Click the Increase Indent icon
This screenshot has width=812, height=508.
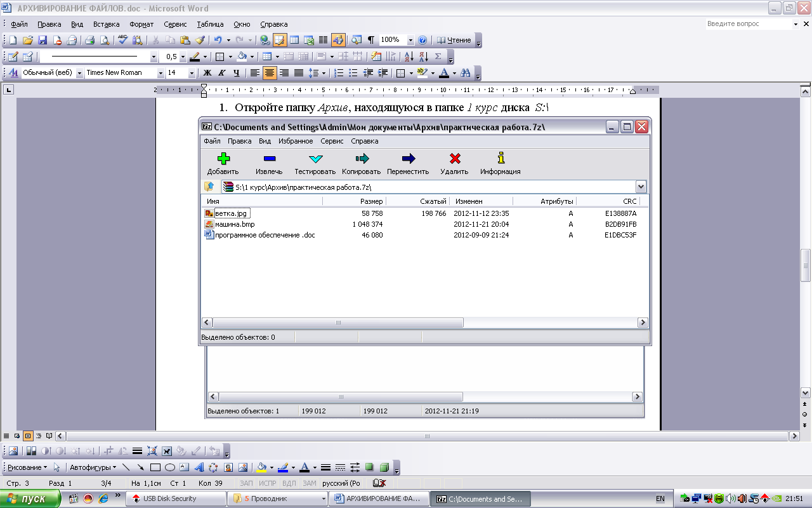[x=383, y=73]
